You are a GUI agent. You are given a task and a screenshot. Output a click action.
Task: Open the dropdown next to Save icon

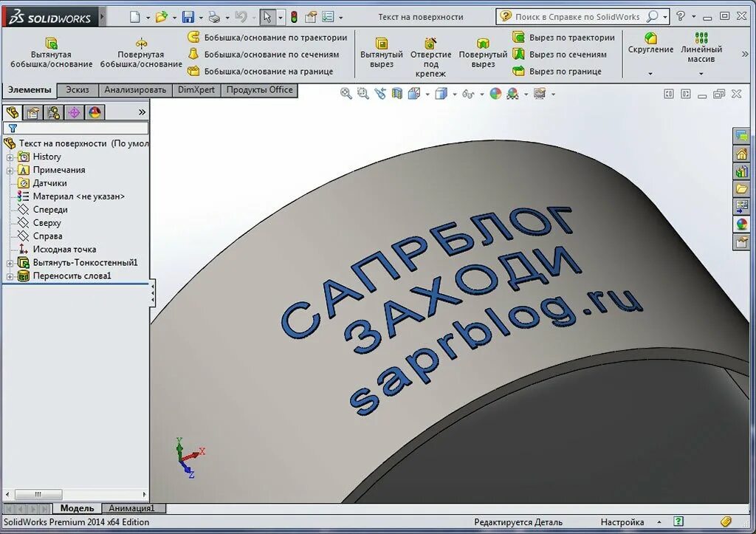[x=201, y=18]
